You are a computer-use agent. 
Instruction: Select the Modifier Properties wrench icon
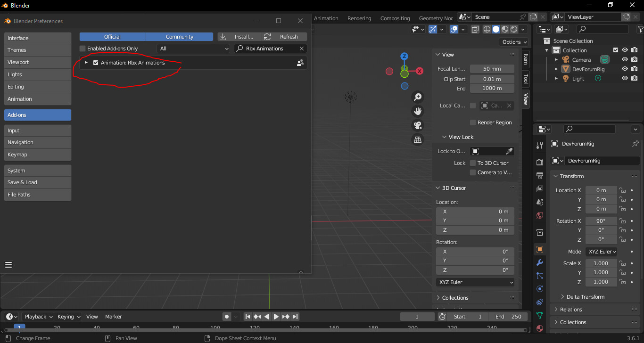(x=540, y=262)
